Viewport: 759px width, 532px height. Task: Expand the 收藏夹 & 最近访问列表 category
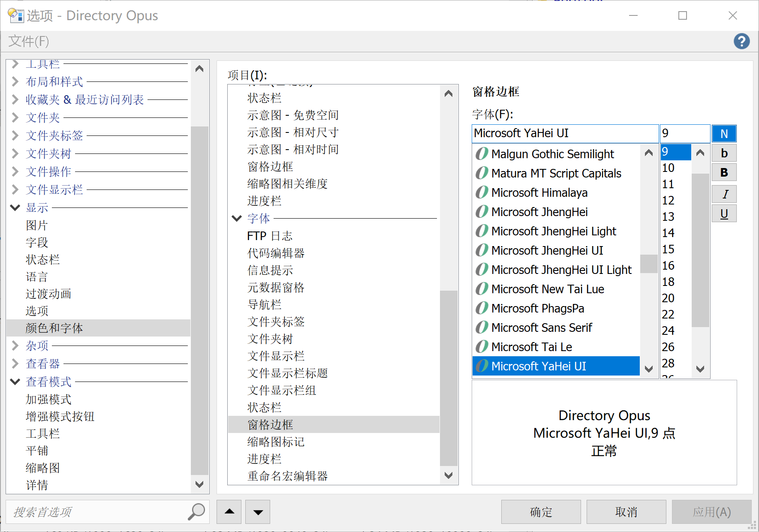[x=15, y=99]
